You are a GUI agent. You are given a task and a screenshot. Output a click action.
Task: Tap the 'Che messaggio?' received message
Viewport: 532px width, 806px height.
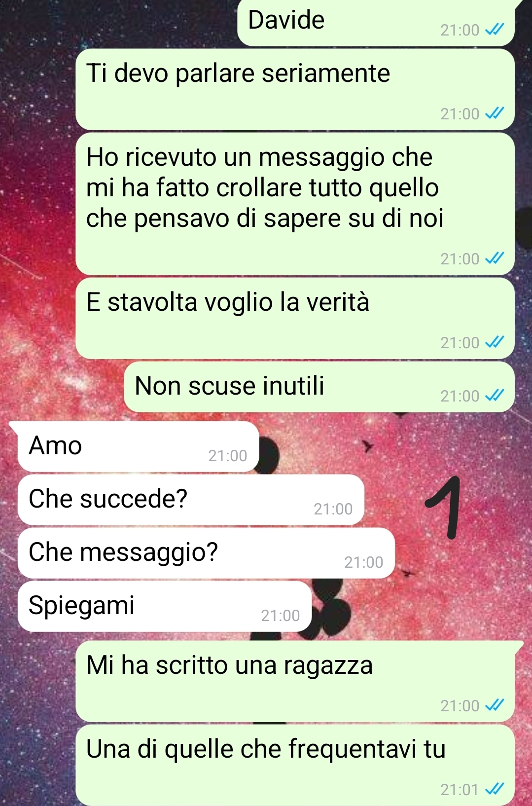pos(206,553)
